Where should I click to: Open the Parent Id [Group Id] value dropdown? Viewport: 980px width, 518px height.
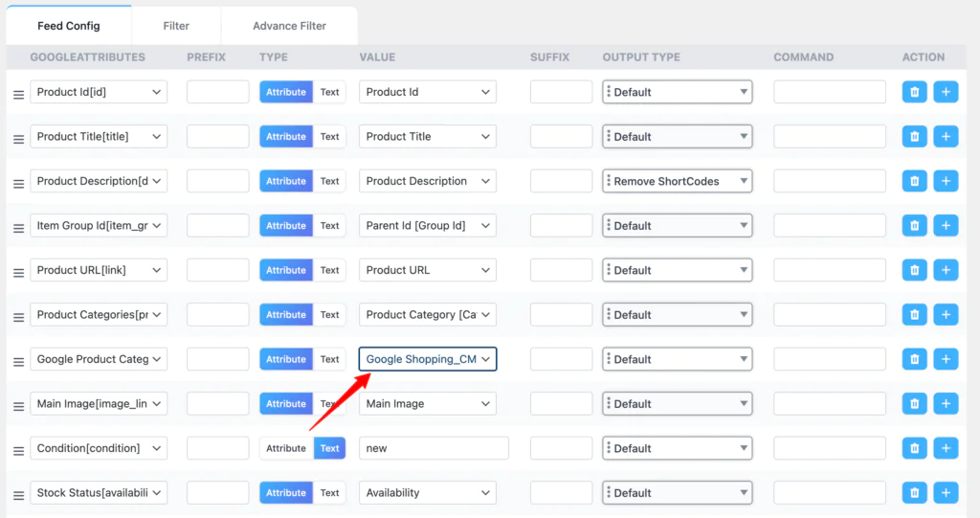pyautogui.click(x=428, y=225)
